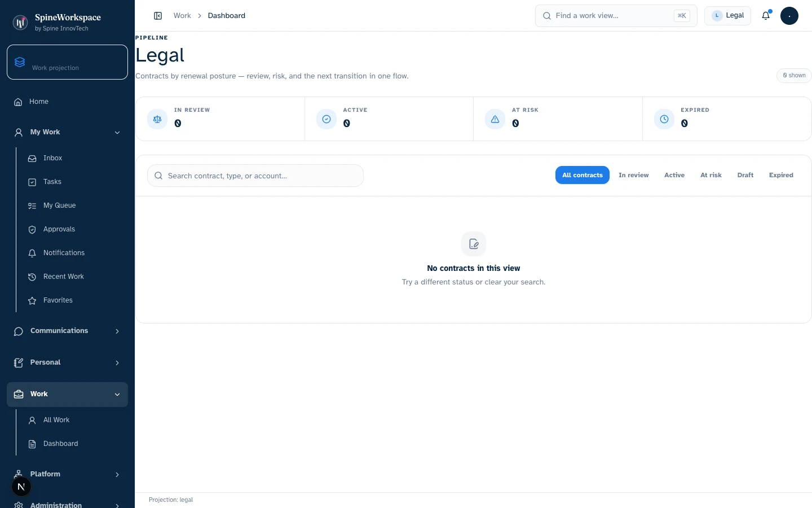Click the In Review scales icon
The height and width of the screenshot is (508, 812).
[157, 119]
